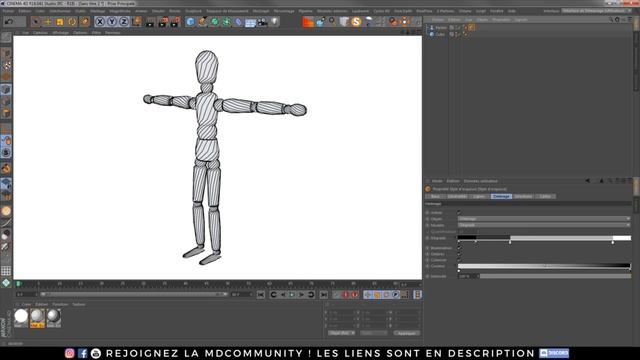640x360 pixels.
Task: Click the Instagram icon in the banner
Action: tap(70, 353)
